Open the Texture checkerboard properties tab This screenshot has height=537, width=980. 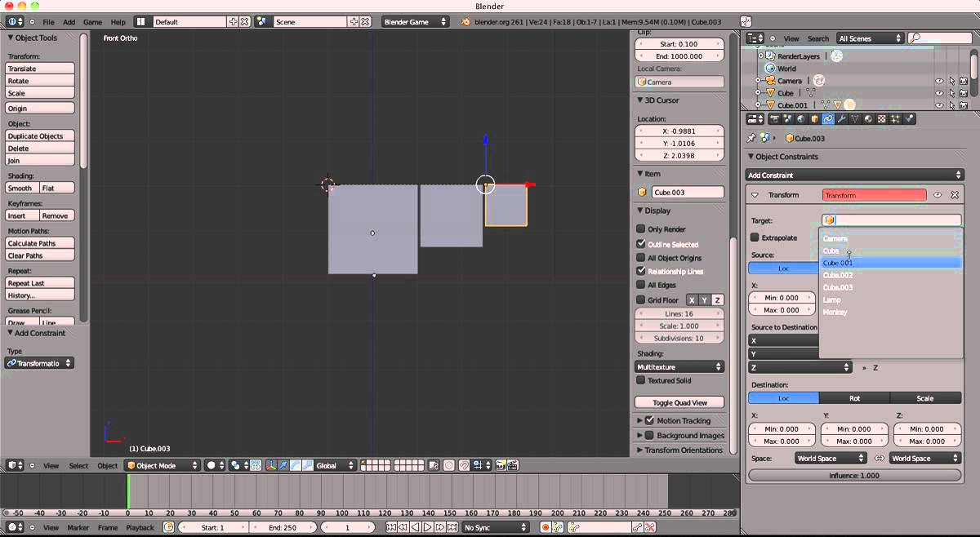(x=881, y=118)
